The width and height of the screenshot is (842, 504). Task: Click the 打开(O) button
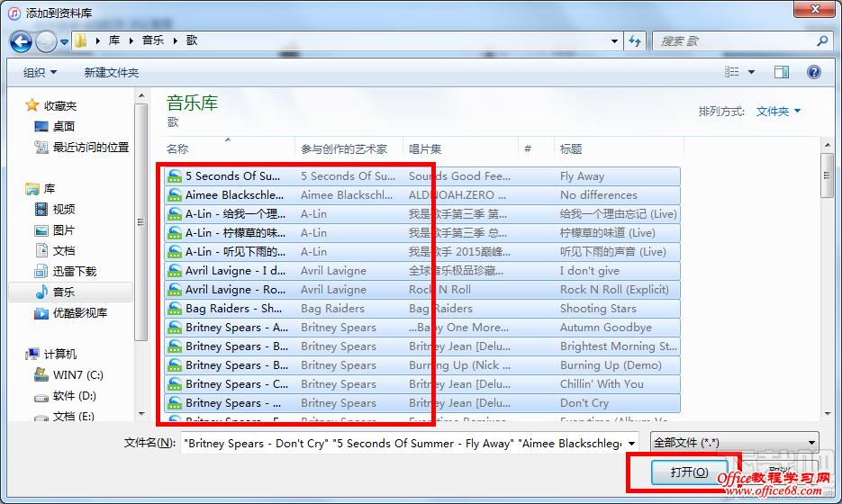pyautogui.click(x=690, y=472)
